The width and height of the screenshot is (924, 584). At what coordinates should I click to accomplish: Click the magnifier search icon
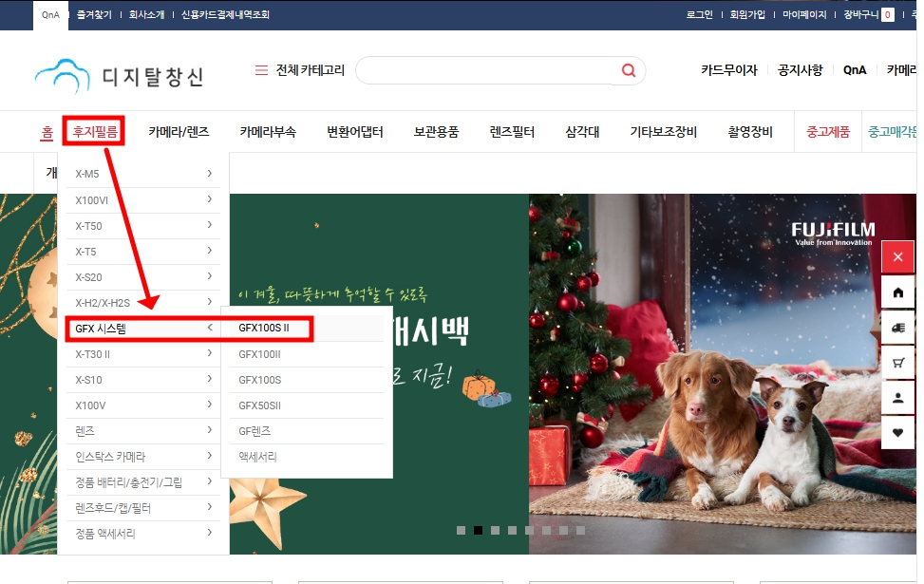tap(628, 70)
